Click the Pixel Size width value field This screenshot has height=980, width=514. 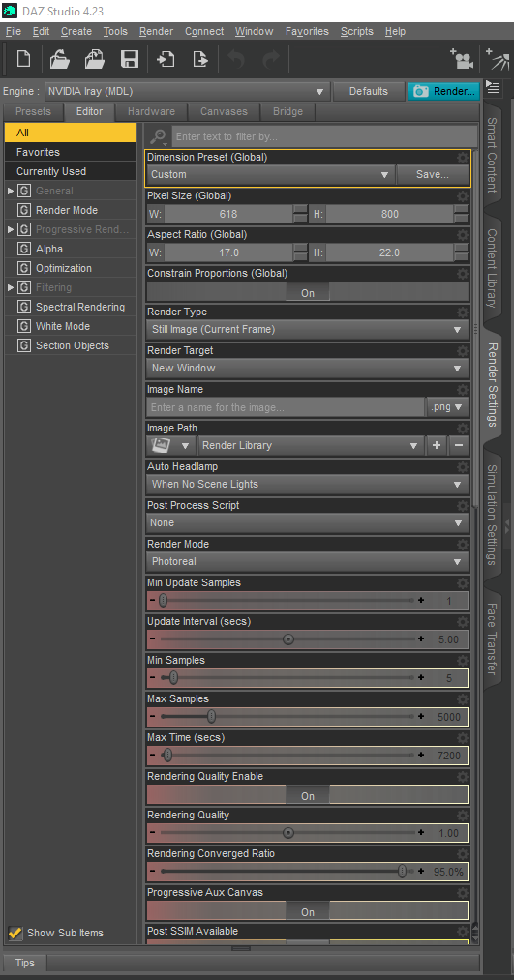(x=228, y=214)
